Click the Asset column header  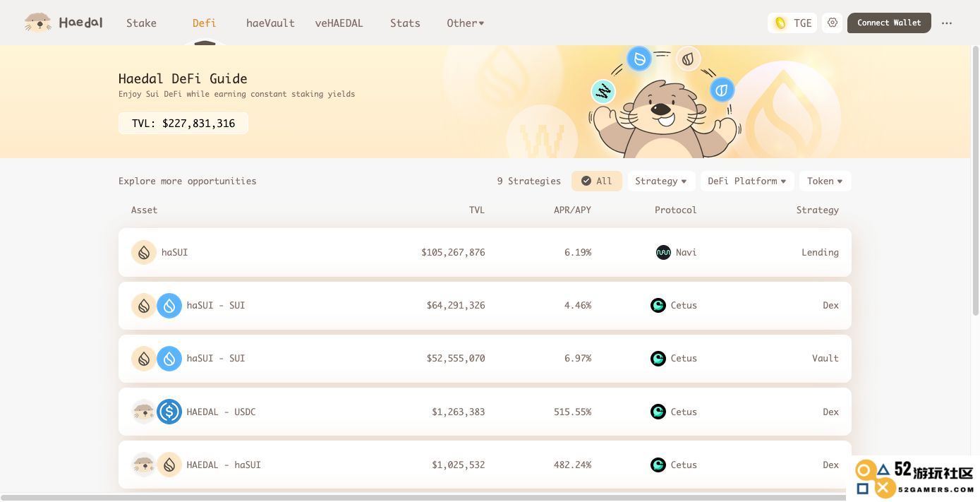(x=144, y=210)
